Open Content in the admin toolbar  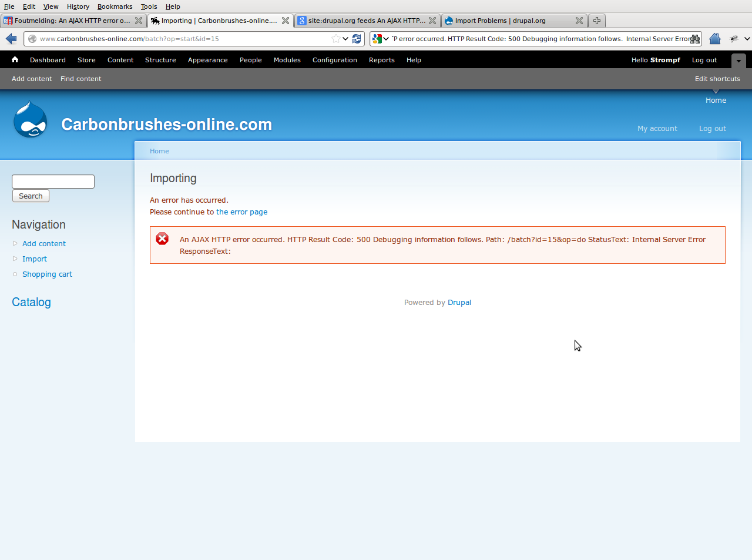coord(120,60)
